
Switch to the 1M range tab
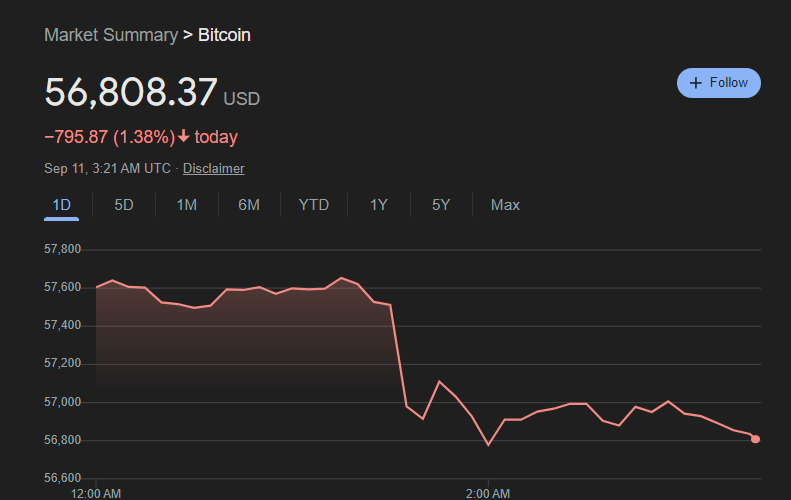(186, 205)
